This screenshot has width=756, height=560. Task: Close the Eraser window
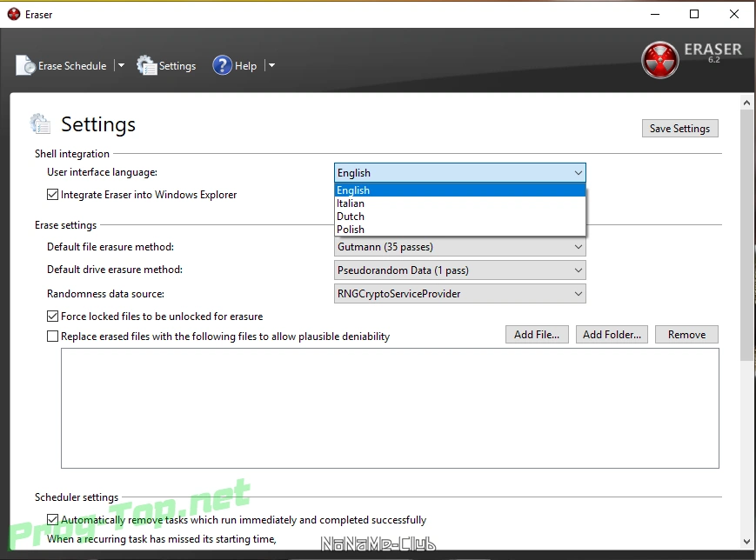(734, 14)
